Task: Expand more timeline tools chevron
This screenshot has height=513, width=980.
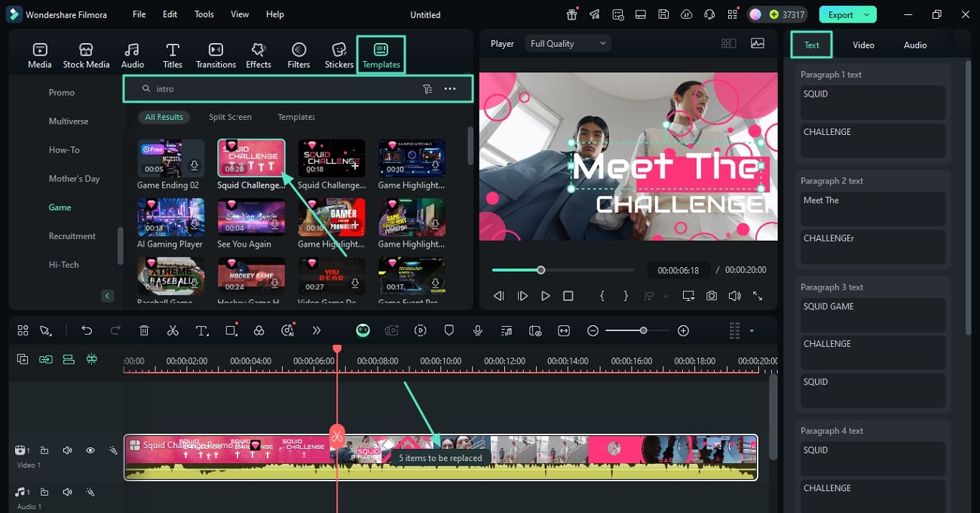Action: [x=317, y=330]
